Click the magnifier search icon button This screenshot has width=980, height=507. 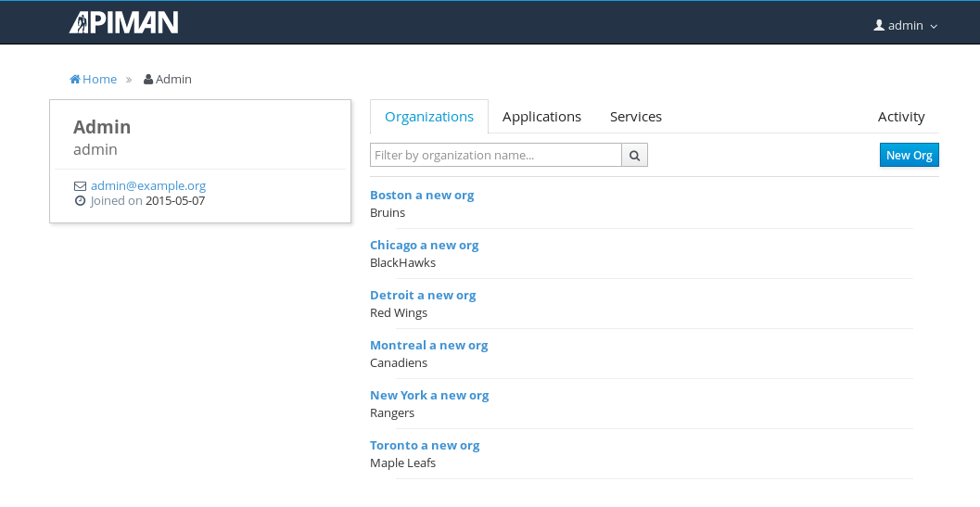tap(634, 155)
